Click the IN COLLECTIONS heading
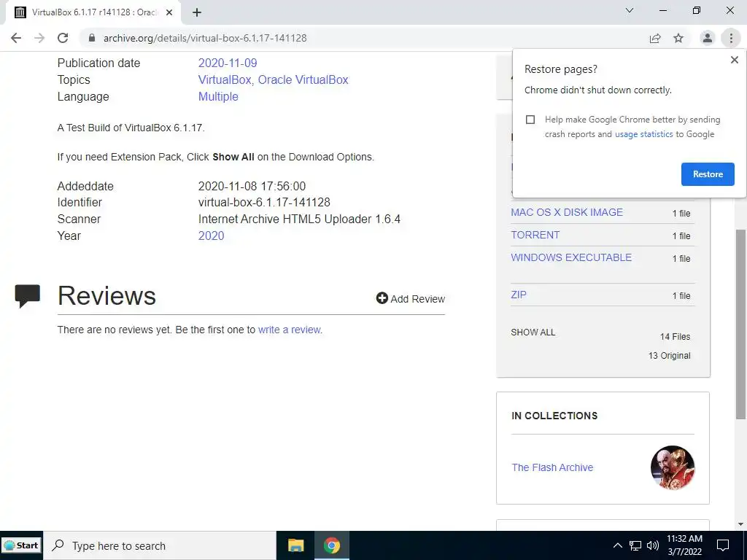The image size is (747, 560). point(554,416)
